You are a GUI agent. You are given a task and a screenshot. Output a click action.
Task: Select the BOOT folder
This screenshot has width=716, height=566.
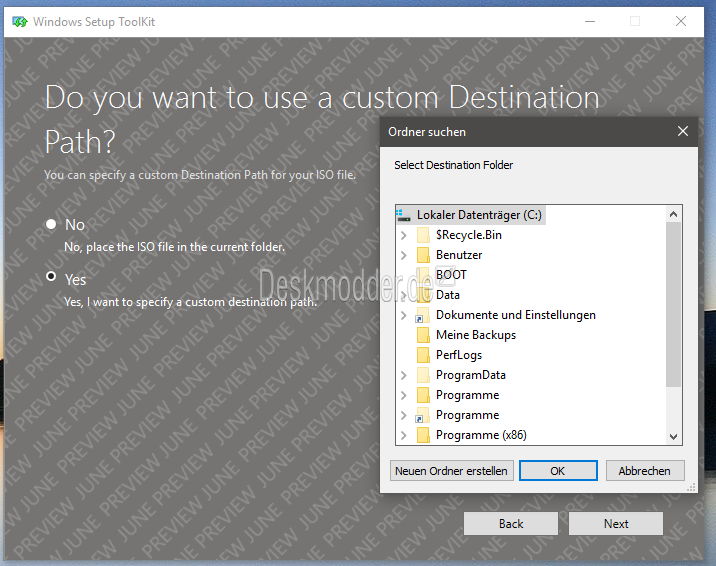coord(451,275)
